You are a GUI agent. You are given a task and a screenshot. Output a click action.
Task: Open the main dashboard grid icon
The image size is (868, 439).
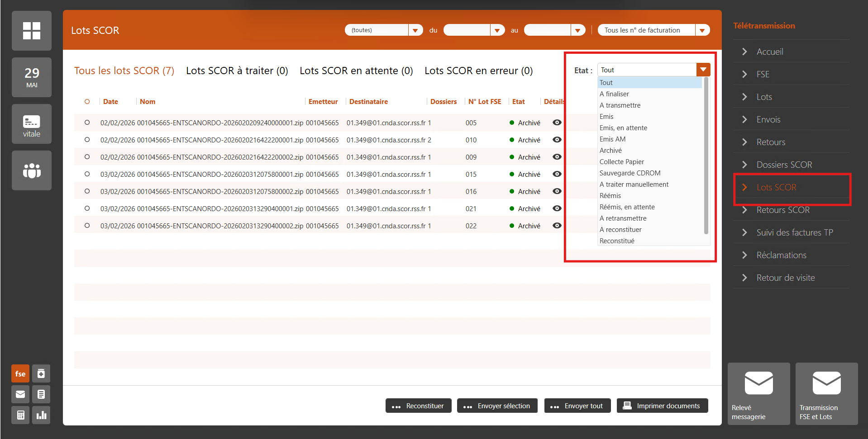(x=32, y=31)
